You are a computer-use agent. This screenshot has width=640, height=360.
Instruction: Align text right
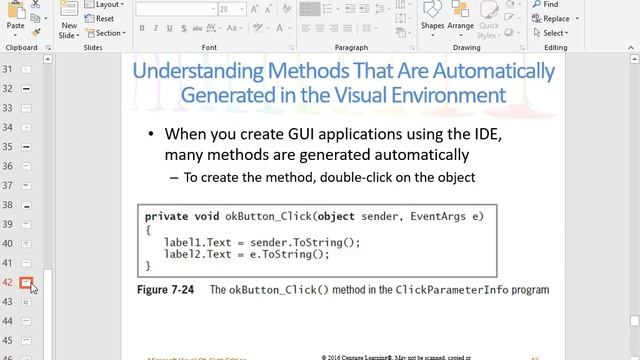pos(333,28)
